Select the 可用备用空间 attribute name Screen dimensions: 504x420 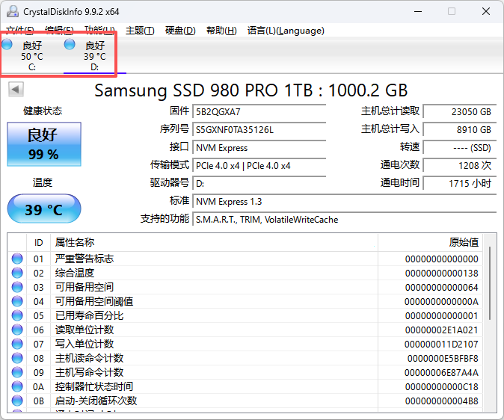point(84,287)
